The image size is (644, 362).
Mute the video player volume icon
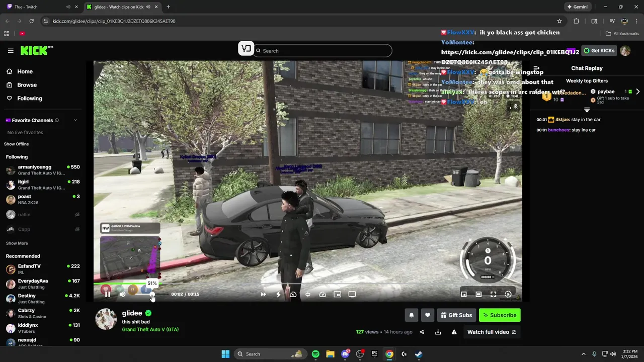[x=122, y=294]
